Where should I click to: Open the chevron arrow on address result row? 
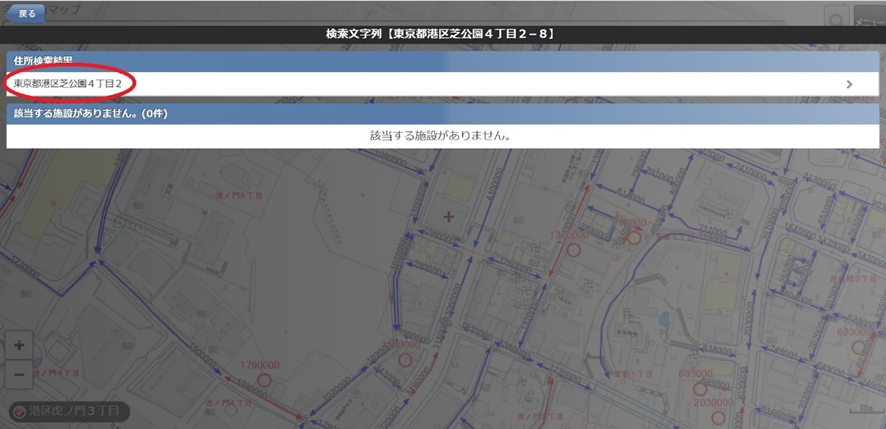[x=849, y=85]
